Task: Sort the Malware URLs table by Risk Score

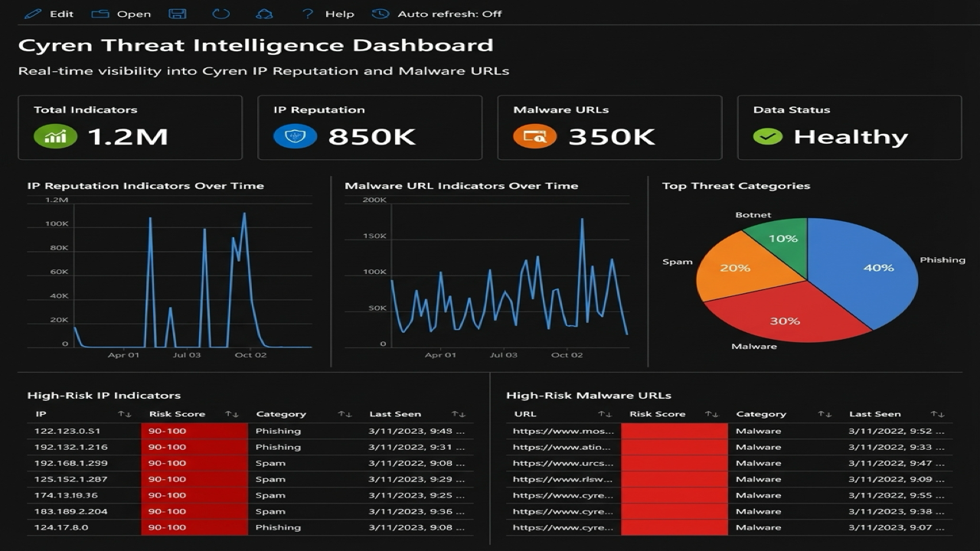Action: pyautogui.click(x=711, y=414)
